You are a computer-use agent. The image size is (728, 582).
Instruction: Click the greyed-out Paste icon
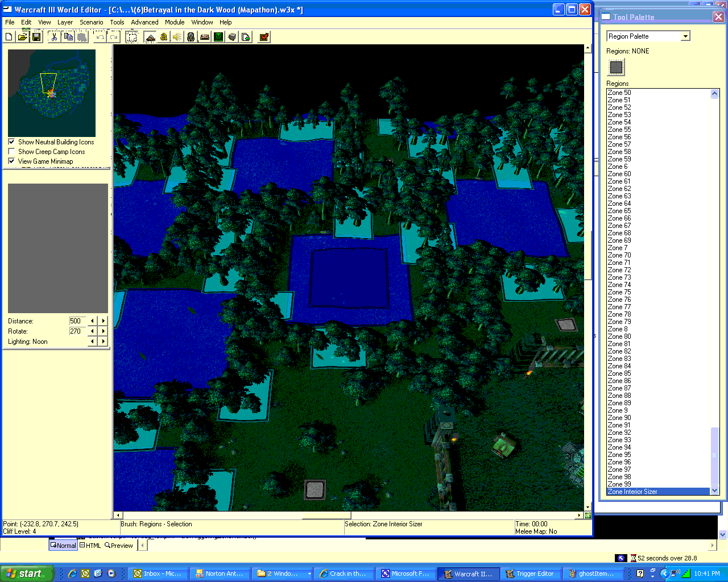82,37
